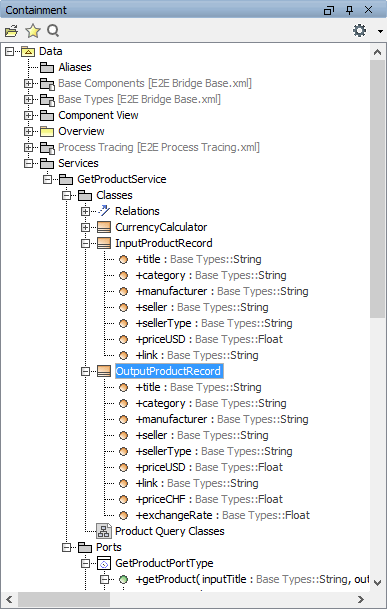387x609 pixels.
Task: Collapse the GetProductPortType node
Action: 85,563
